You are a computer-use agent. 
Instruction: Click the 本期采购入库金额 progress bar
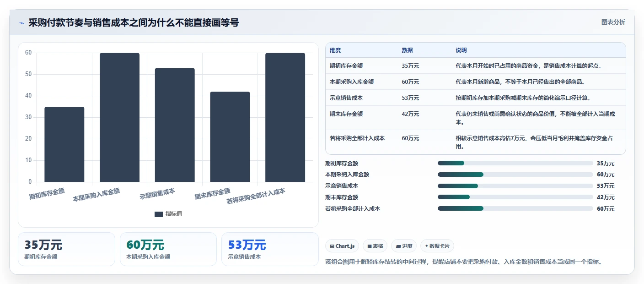(x=515, y=175)
